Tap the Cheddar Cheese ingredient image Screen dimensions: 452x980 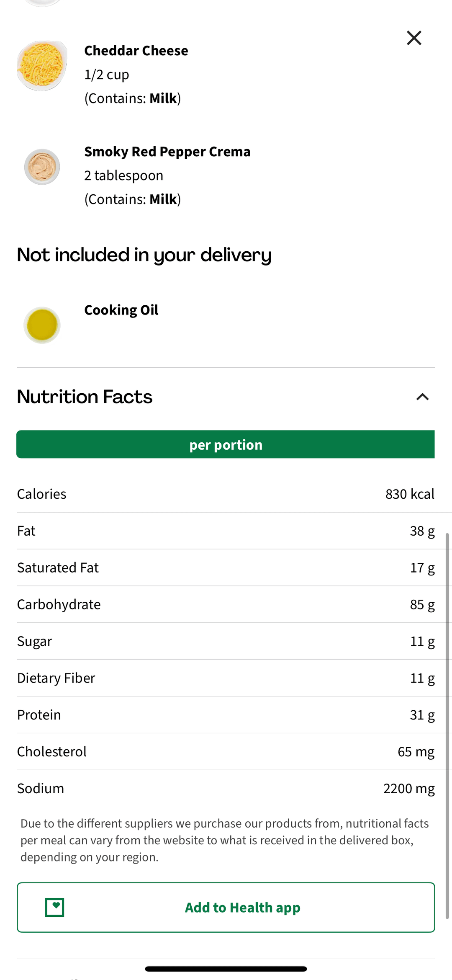pos(42,66)
